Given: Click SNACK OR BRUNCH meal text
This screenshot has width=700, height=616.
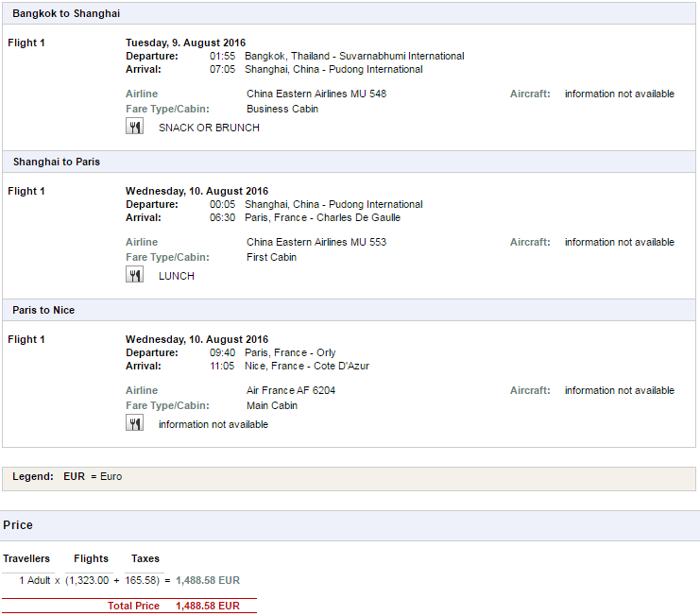Looking at the screenshot, I should click(209, 128).
